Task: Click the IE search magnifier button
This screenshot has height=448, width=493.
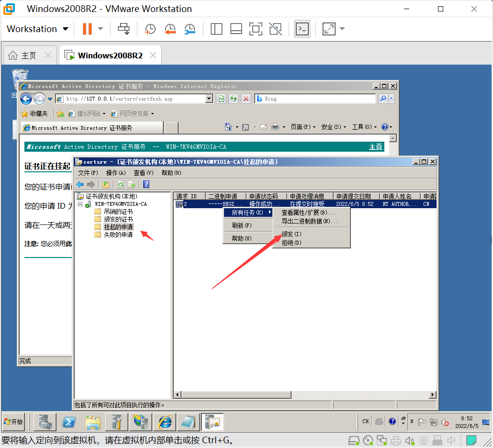Action: pos(382,99)
